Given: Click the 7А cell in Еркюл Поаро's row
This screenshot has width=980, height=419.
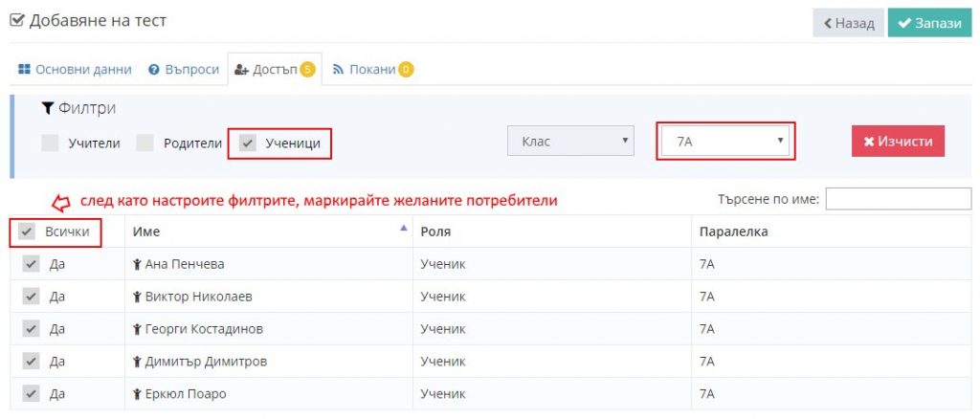Looking at the screenshot, I should pyautogui.click(x=707, y=395).
